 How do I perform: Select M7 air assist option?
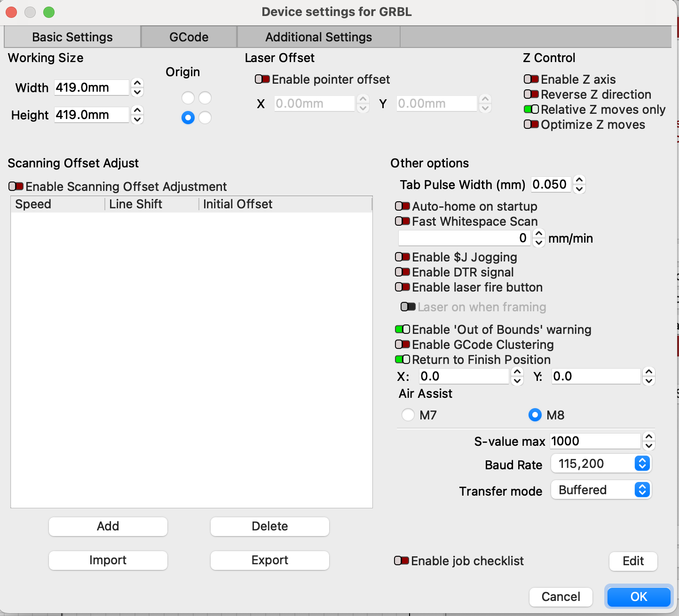(408, 415)
